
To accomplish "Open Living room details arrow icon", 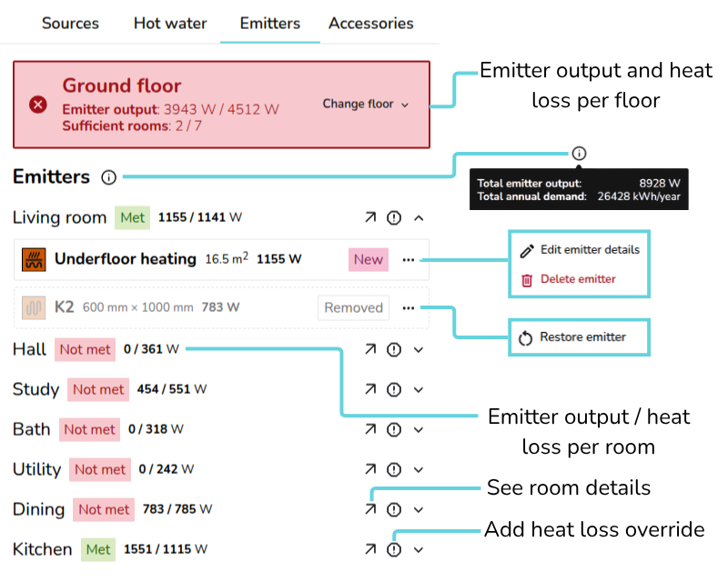I will [x=370, y=218].
